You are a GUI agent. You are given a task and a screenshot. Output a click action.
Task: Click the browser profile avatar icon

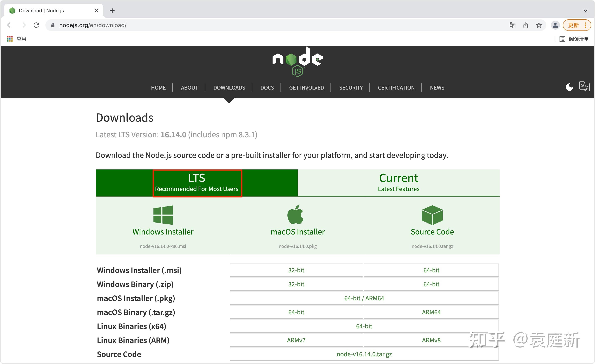pos(555,25)
